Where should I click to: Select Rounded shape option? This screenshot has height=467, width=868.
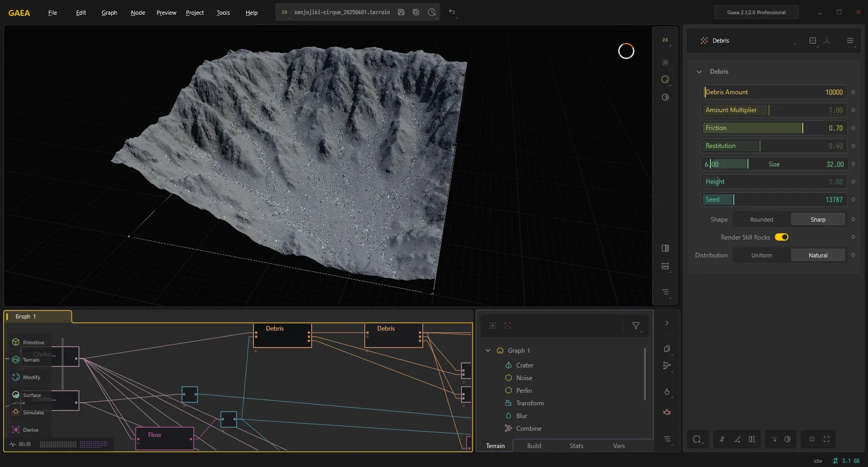[762, 220]
